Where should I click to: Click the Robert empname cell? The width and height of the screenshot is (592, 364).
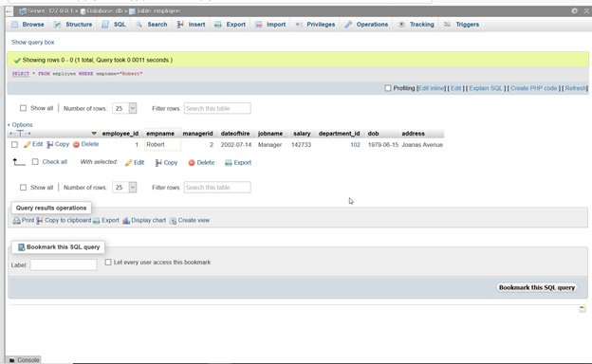(x=163, y=144)
